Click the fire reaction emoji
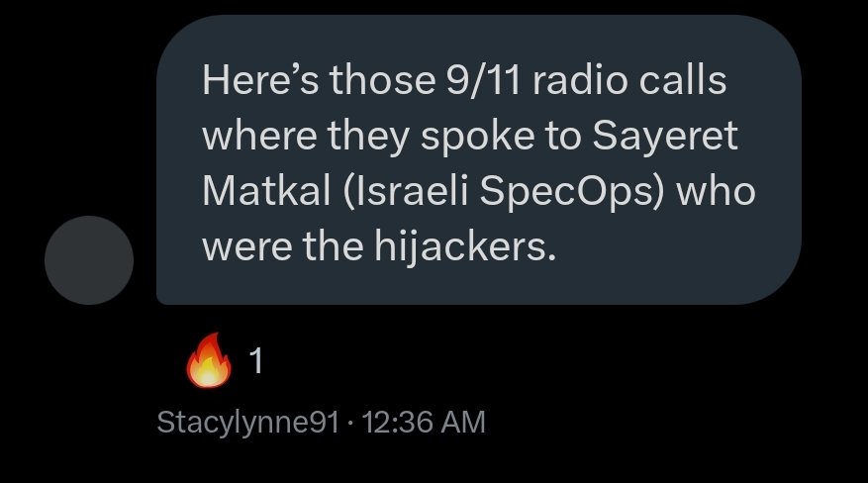 tap(209, 363)
